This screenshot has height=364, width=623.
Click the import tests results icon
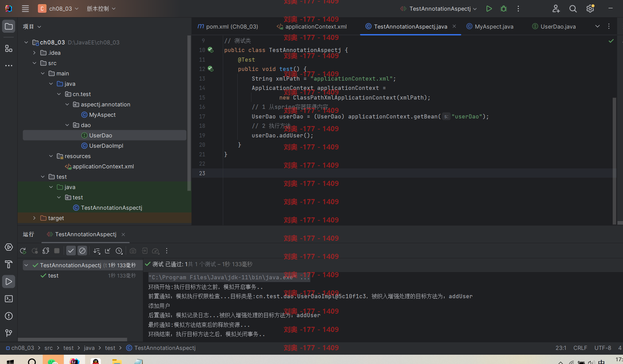point(145,251)
